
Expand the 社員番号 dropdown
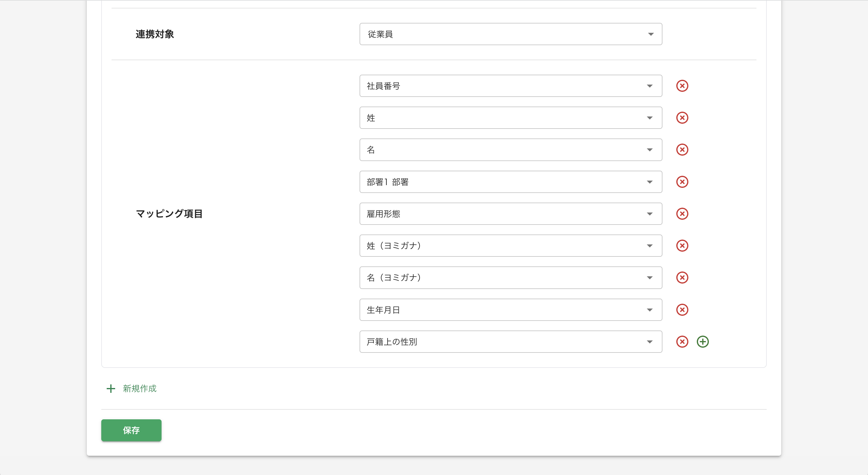coord(510,86)
